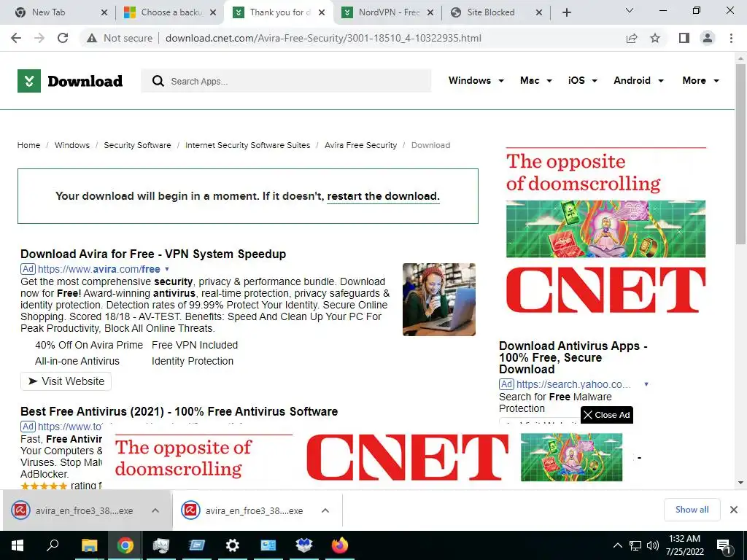Open the Security Software breadcrumb
The height and width of the screenshot is (560, 747).
(x=137, y=145)
